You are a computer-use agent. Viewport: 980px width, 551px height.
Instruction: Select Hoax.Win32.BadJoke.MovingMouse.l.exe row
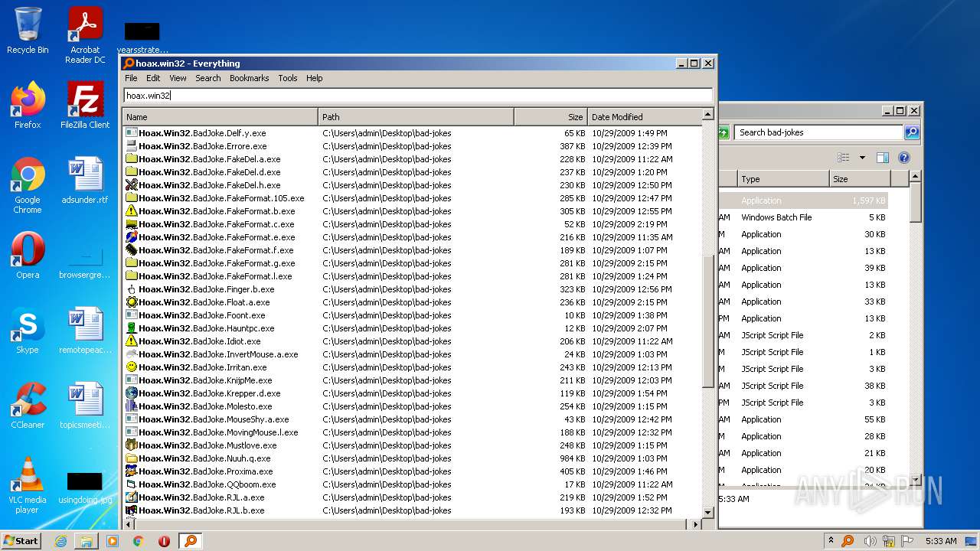[411, 432]
